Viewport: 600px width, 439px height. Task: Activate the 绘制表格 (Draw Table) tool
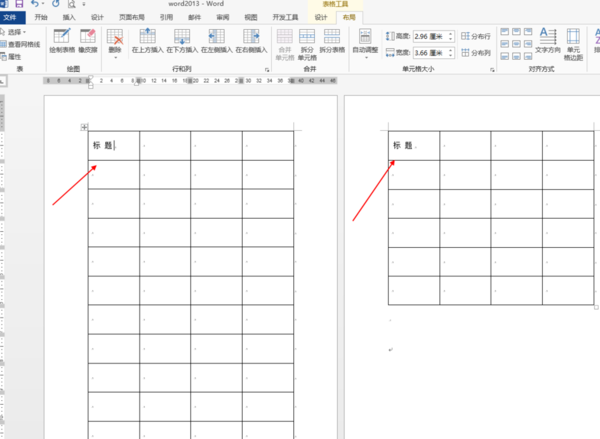[62, 41]
